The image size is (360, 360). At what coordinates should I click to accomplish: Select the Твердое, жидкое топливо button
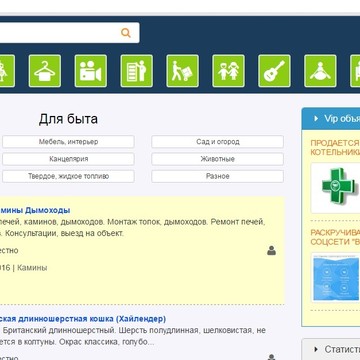pyautogui.click(x=68, y=176)
